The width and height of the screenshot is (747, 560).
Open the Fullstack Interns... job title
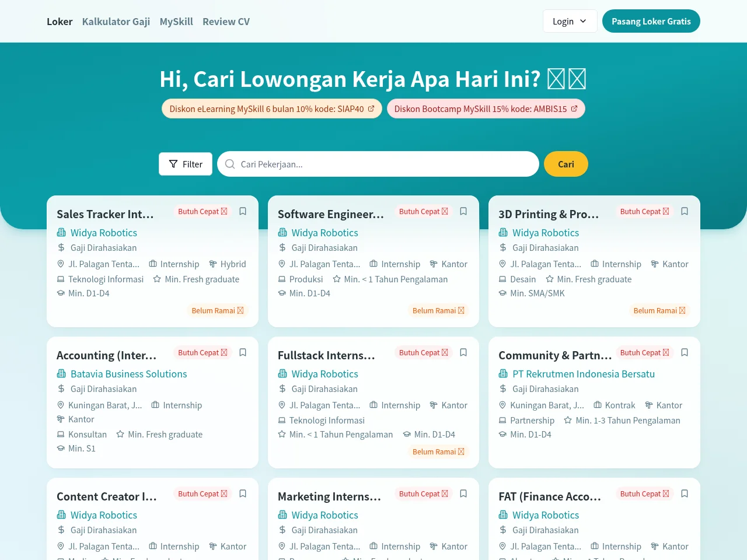click(326, 355)
